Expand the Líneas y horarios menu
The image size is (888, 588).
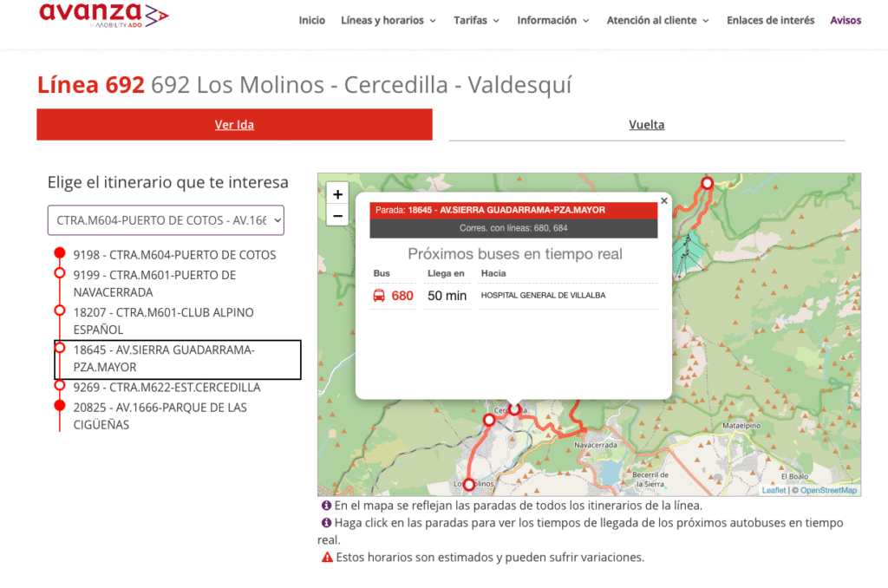pyautogui.click(x=388, y=21)
